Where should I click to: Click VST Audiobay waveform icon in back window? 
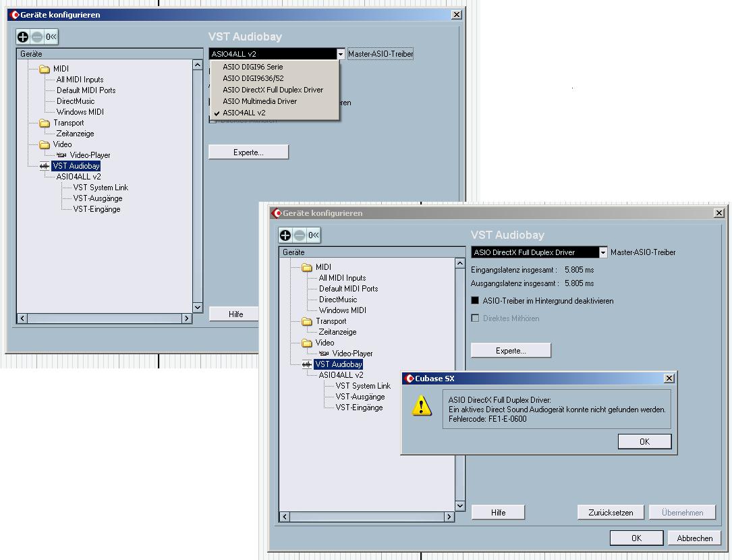45,166
